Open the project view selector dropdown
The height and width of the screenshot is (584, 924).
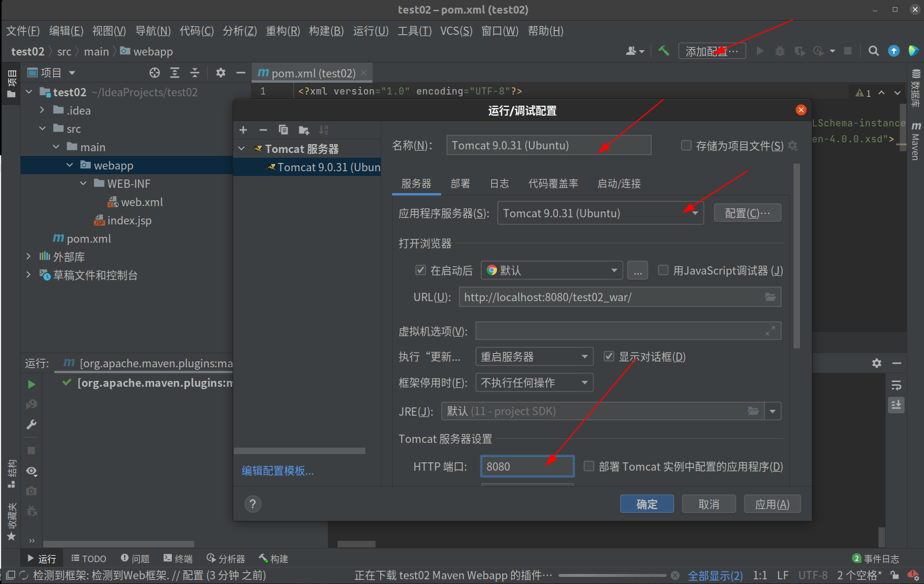(x=52, y=73)
